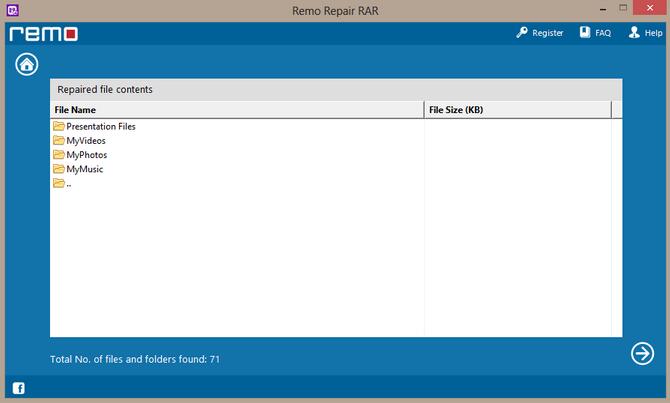Select the parent ".." folder icon

coord(59,183)
